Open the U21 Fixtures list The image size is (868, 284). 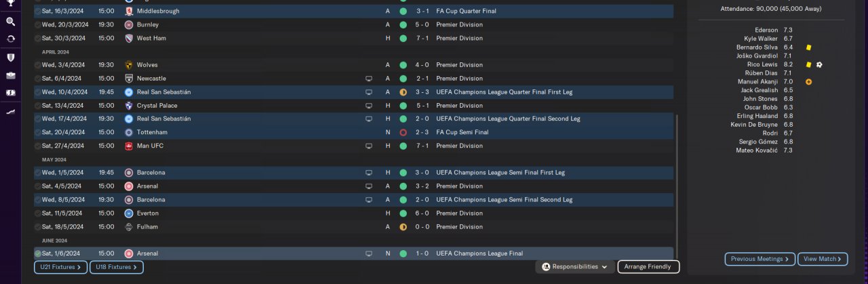(x=60, y=268)
